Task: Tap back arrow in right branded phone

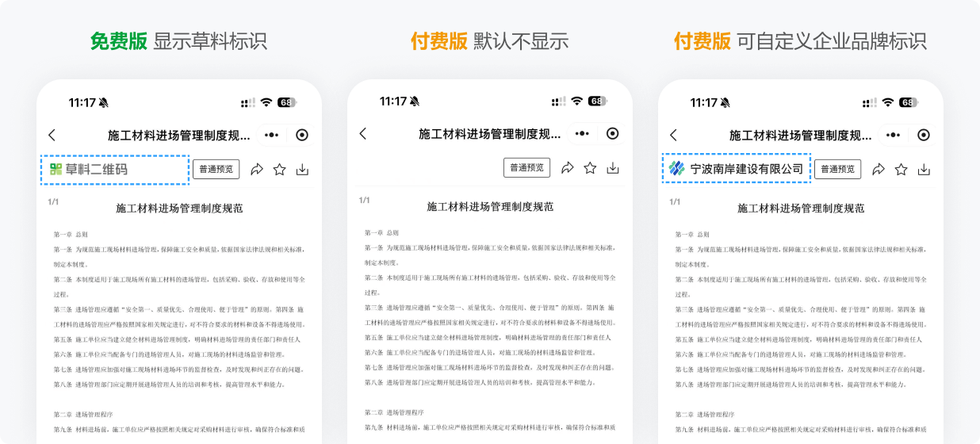Action: [674, 136]
